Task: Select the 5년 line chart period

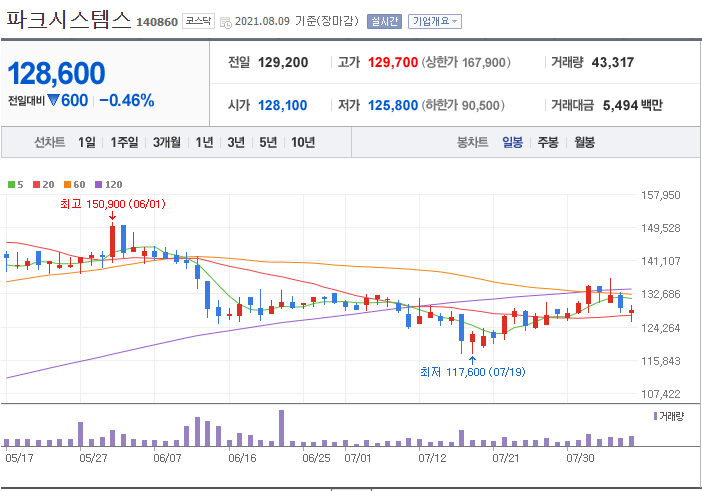Action: pos(268,142)
